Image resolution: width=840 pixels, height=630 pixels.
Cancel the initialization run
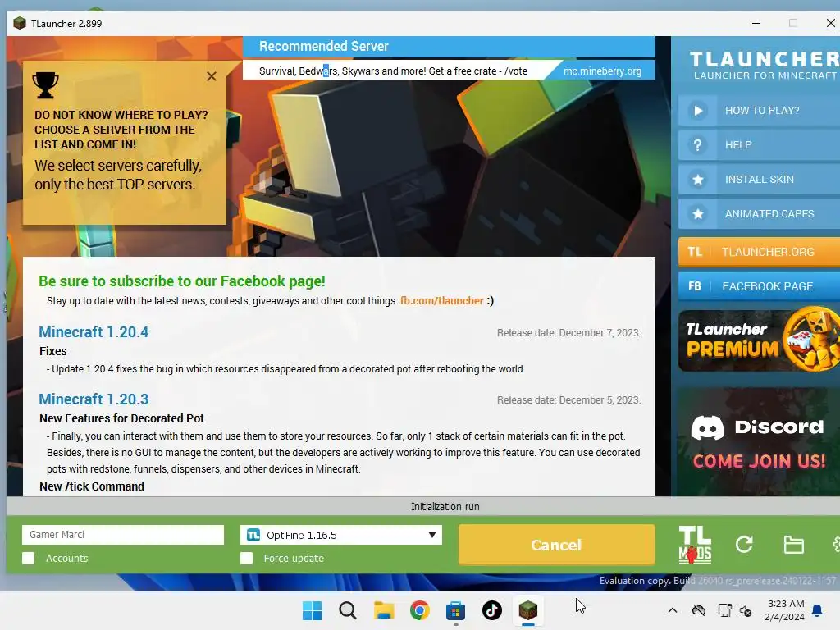[557, 545]
